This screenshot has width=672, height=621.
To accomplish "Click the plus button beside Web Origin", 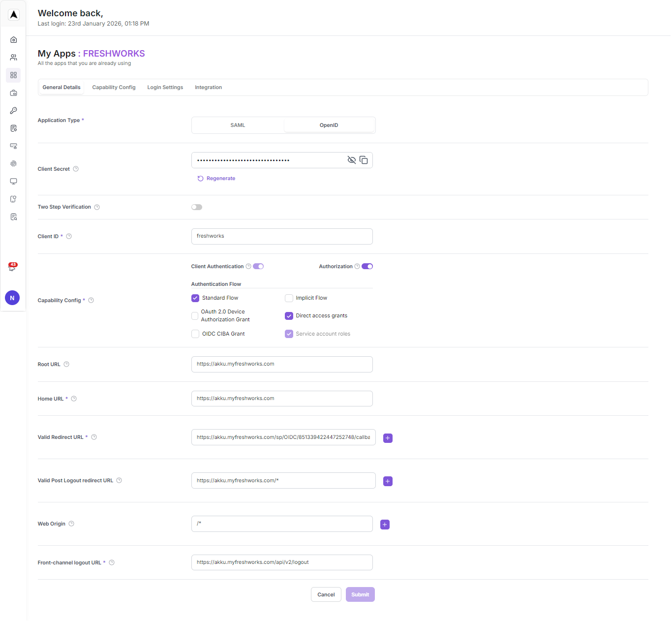I will click(385, 525).
